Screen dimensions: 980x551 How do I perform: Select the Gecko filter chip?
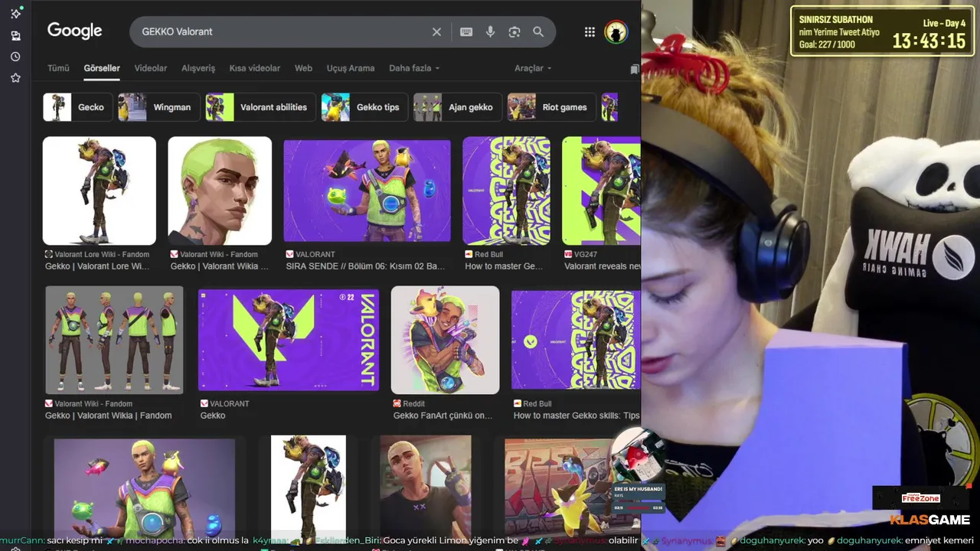pyautogui.click(x=78, y=107)
